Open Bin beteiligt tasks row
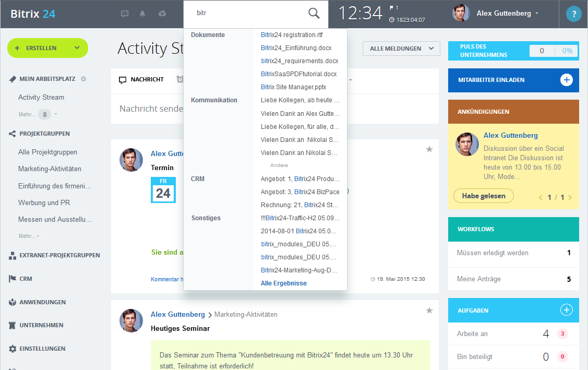 click(x=513, y=356)
